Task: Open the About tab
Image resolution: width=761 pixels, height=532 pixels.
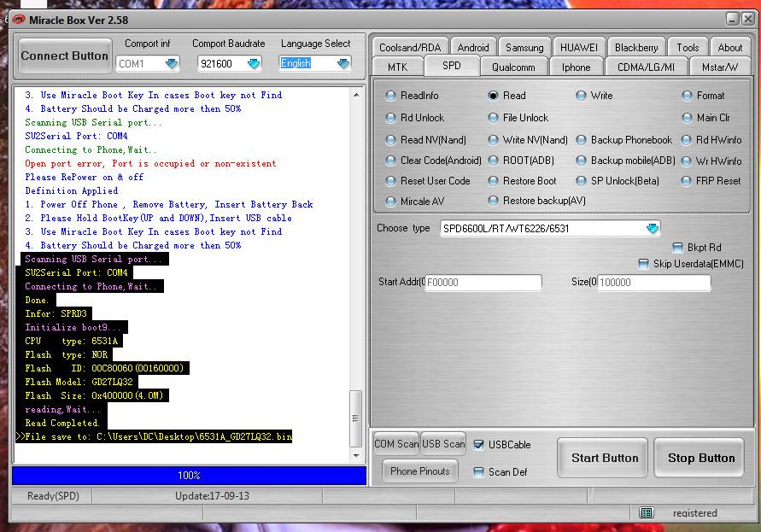Action: (730, 47)
